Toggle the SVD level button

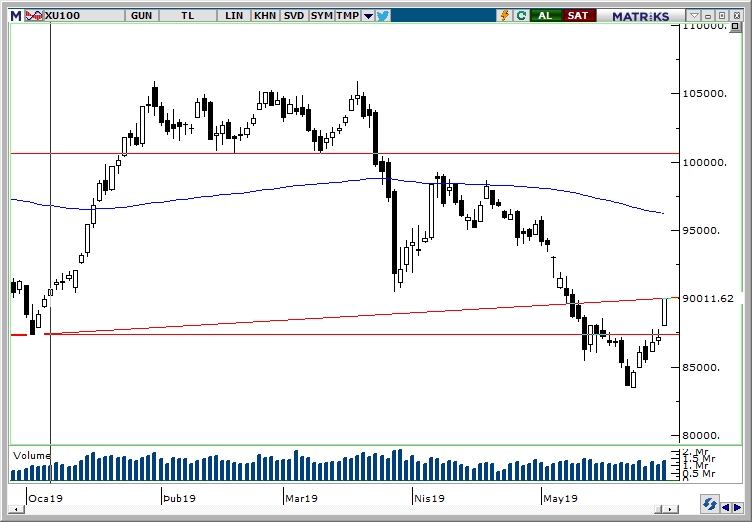click(x=294, y=16)
